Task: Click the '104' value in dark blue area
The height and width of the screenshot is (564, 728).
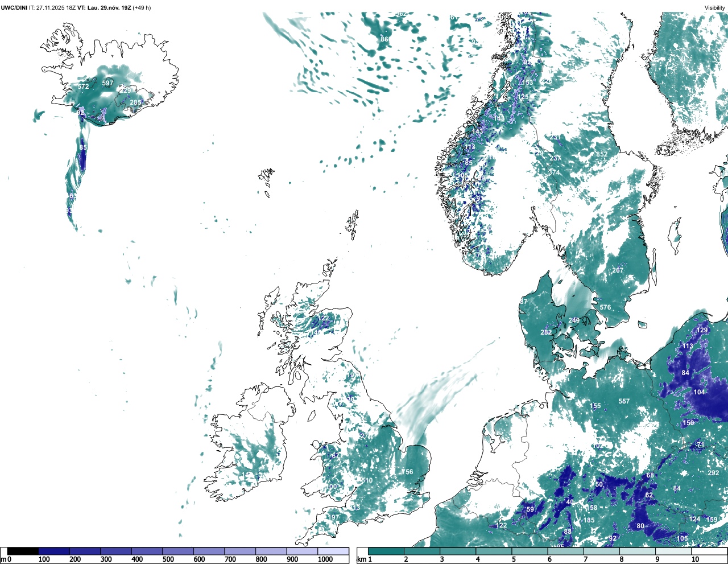Action: point(699,392)
